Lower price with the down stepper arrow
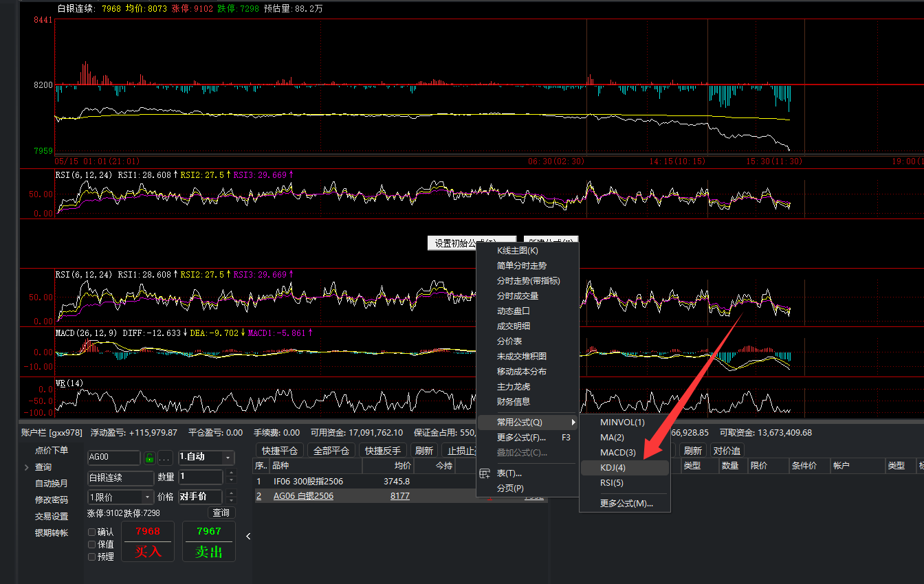Screen dimensions: 924x584 tap(230, 500)
